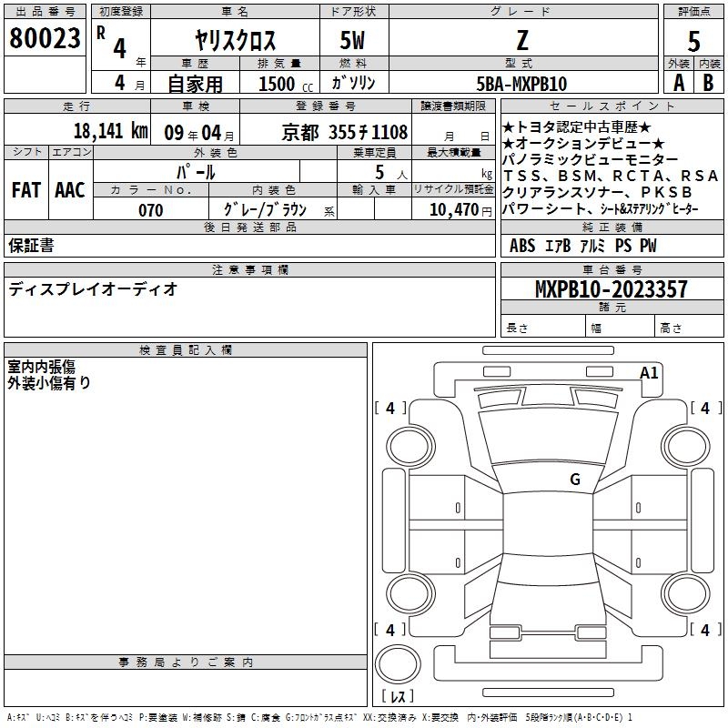
Task: Click the [レス] spare tire label
Action: (x=398, y=696)
